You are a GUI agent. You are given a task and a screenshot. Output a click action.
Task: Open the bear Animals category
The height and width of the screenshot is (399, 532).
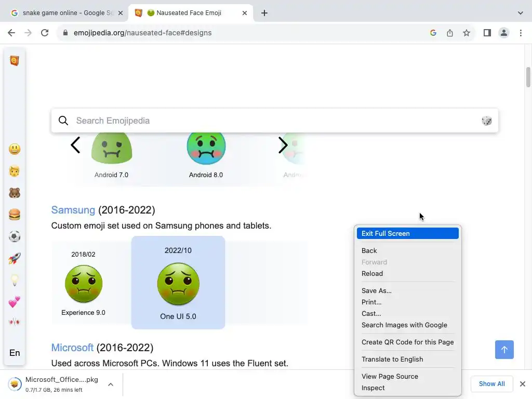[15, 193]
